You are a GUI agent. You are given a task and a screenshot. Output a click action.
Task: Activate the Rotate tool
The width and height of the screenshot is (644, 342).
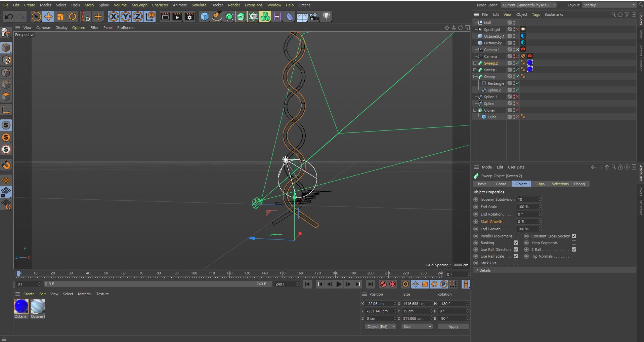[x=73, y=16]
